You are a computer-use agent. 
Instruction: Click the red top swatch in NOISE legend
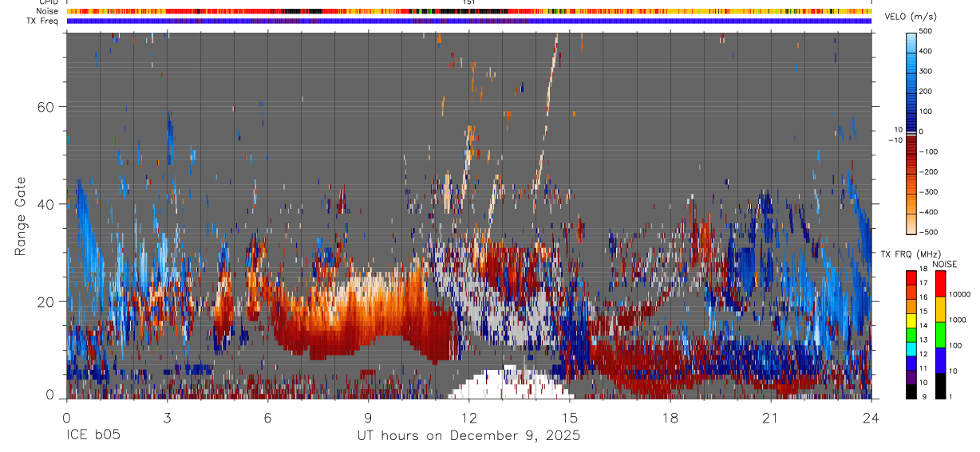[x=941, y=283]
